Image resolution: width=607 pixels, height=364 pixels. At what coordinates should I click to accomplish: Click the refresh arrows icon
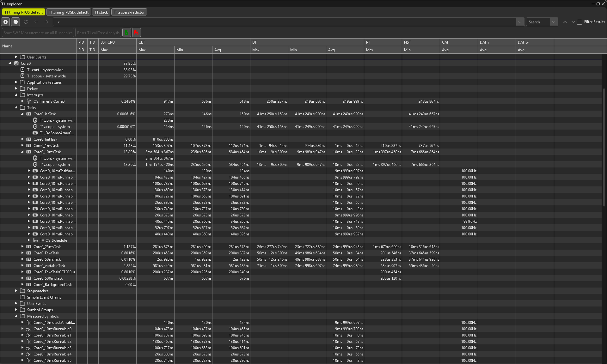(x=26, y=22)
